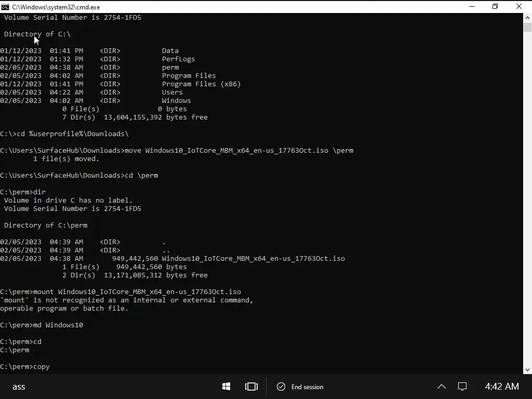This screenshot has height=399, width=532.
Task: Click the scrollbar down arrow
Action: (x=528, y=370)
